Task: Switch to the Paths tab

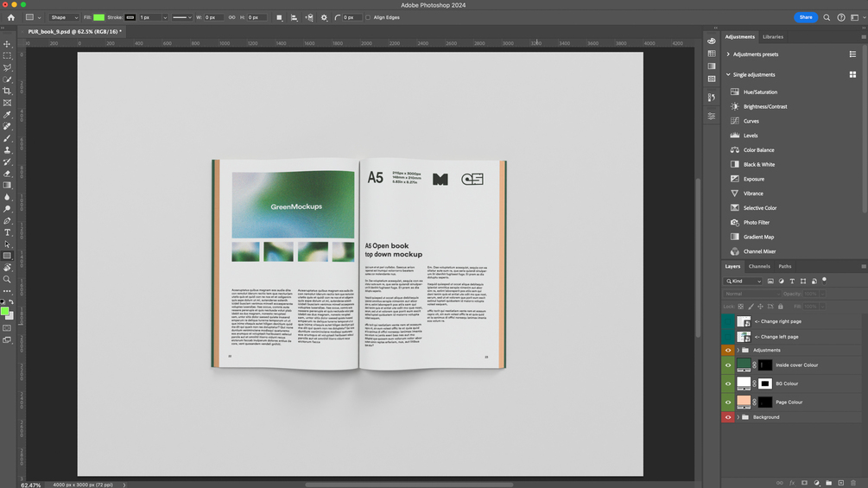Action: pyautogui.click(x=785, y=266)
